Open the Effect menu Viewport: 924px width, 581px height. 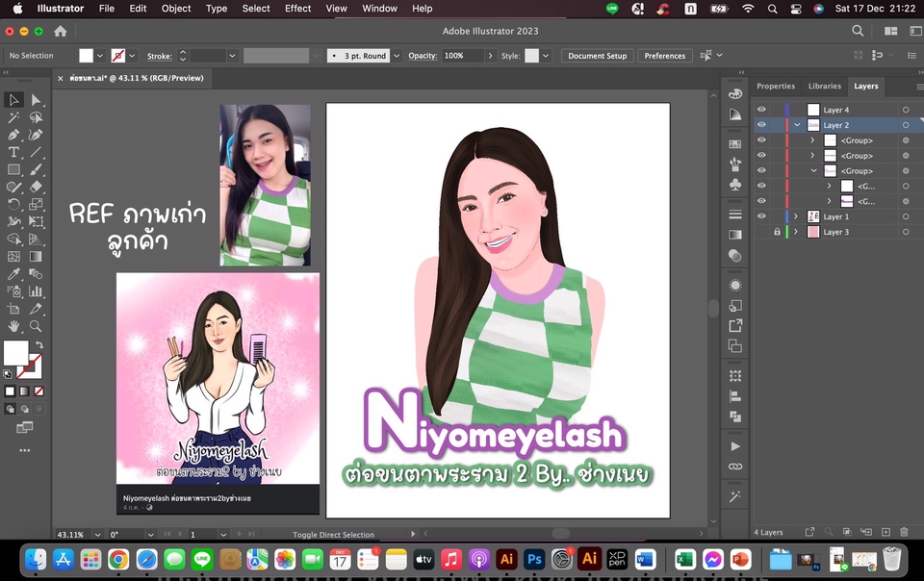pyautogui.click(x=297, y=9)
